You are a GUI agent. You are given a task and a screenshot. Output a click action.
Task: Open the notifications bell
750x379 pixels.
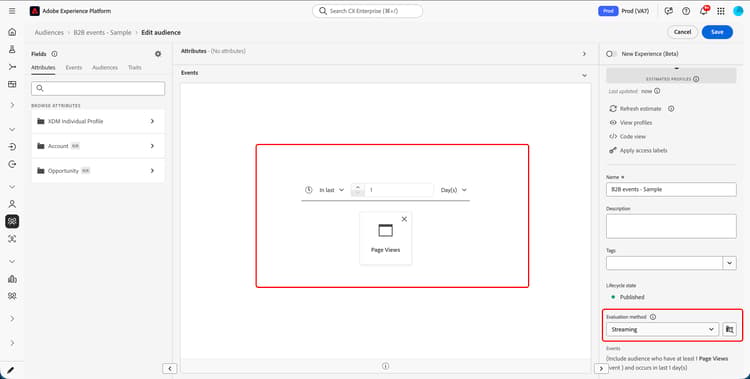704,11
